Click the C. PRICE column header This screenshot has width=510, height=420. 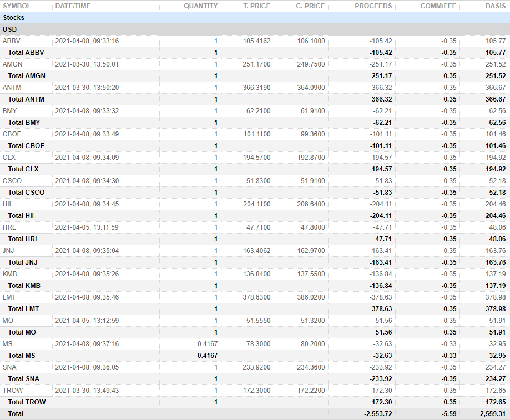coord(310,6)
